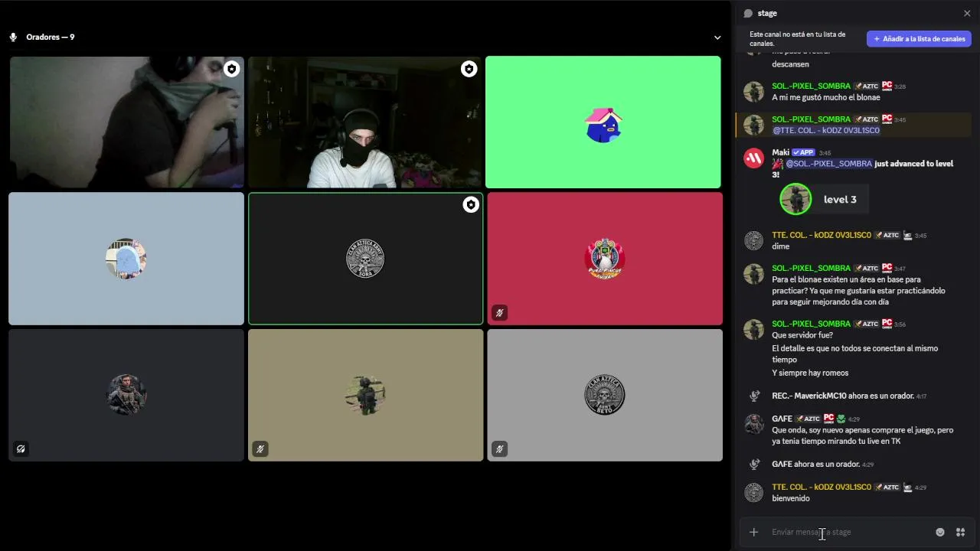Click deafened headphone icon on dark soldier tile

[21, 449]
